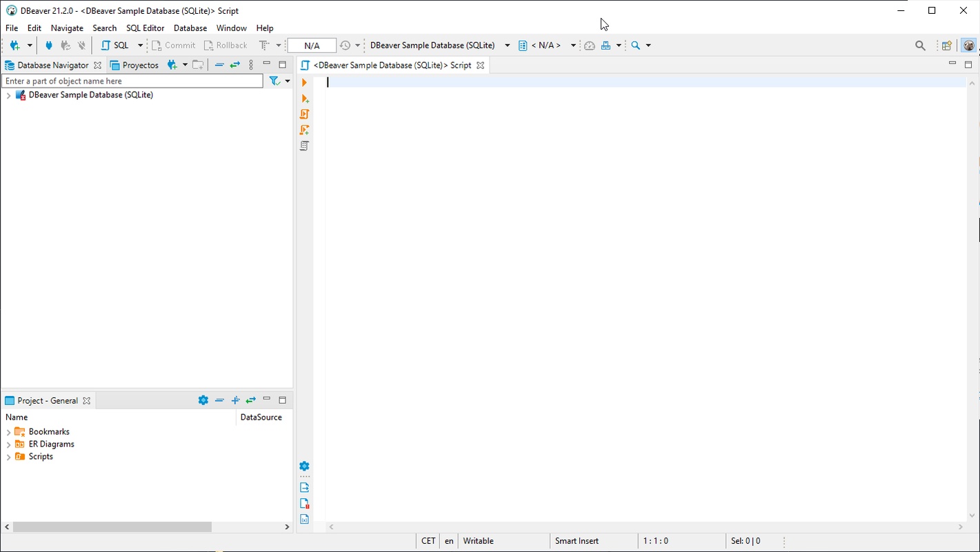This screenshot has width=980, height=552.
Task: Click the driver manager toolbar icon
Action: [606, 46]
